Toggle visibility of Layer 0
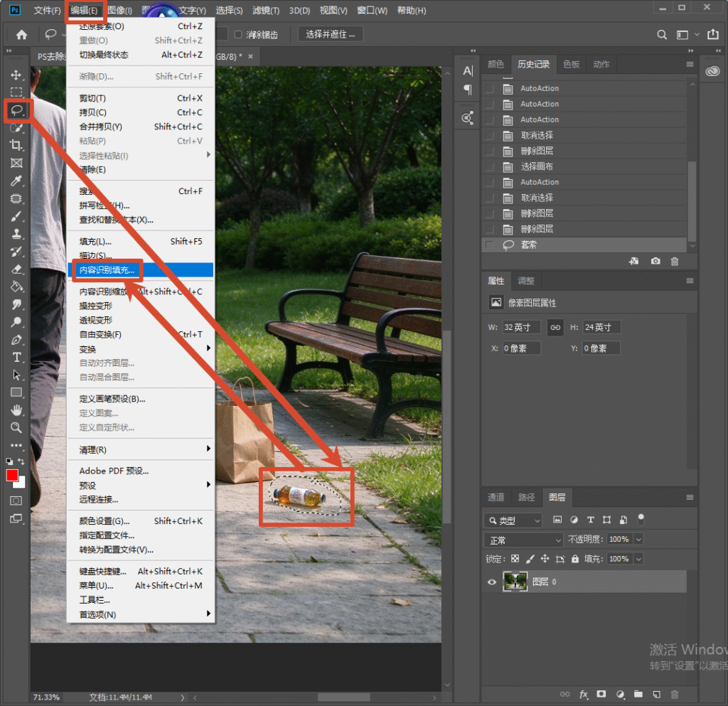Viewport: 728px width, 706px height. pyautogui.click(x=492, y=582)
